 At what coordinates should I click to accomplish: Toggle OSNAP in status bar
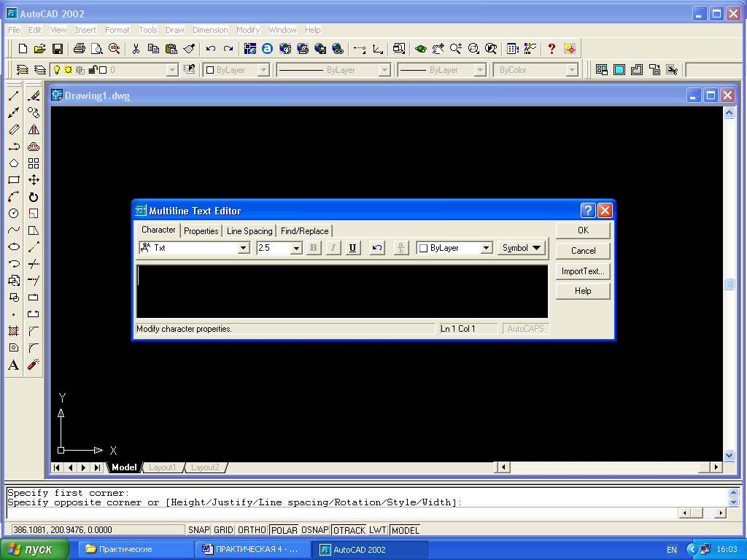pos(315,530)
